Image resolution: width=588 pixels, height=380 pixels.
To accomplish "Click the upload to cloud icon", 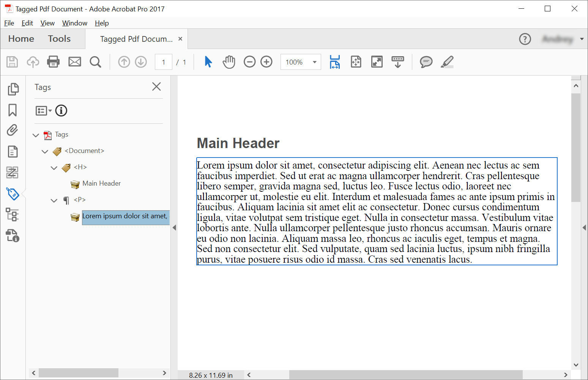I will point(33,62).
